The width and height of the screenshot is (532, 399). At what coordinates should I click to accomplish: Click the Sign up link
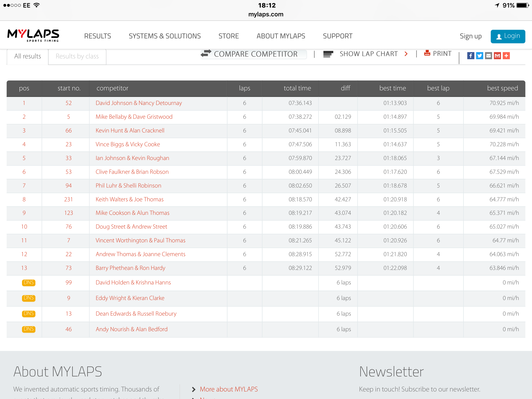(x=471, y=36)
